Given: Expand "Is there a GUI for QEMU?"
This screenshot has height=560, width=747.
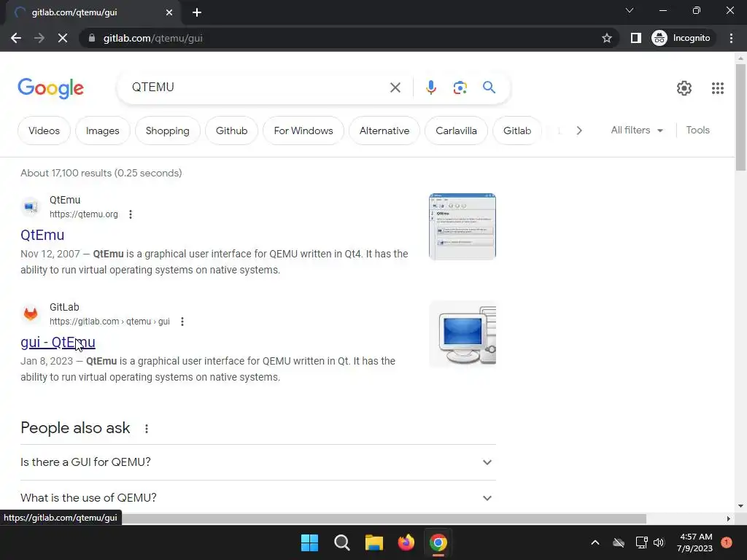Looking at the screenshot, I should (x=258, y=462).
